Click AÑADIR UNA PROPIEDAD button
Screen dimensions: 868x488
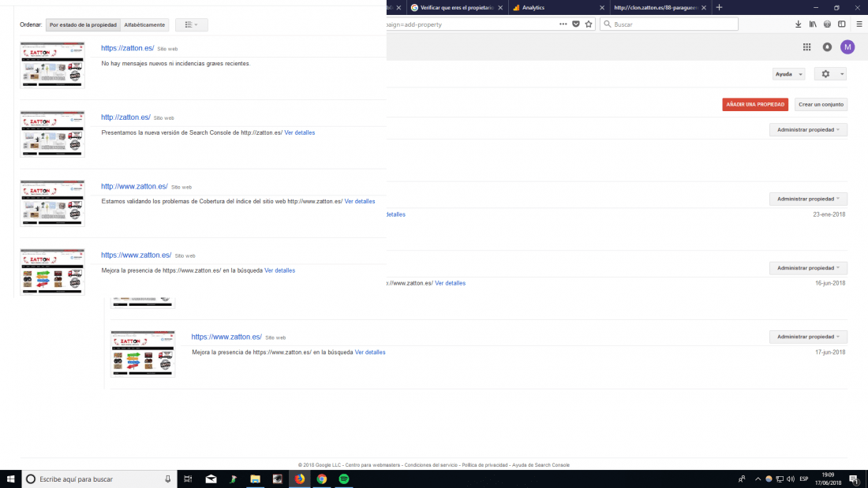coord(755,105)
